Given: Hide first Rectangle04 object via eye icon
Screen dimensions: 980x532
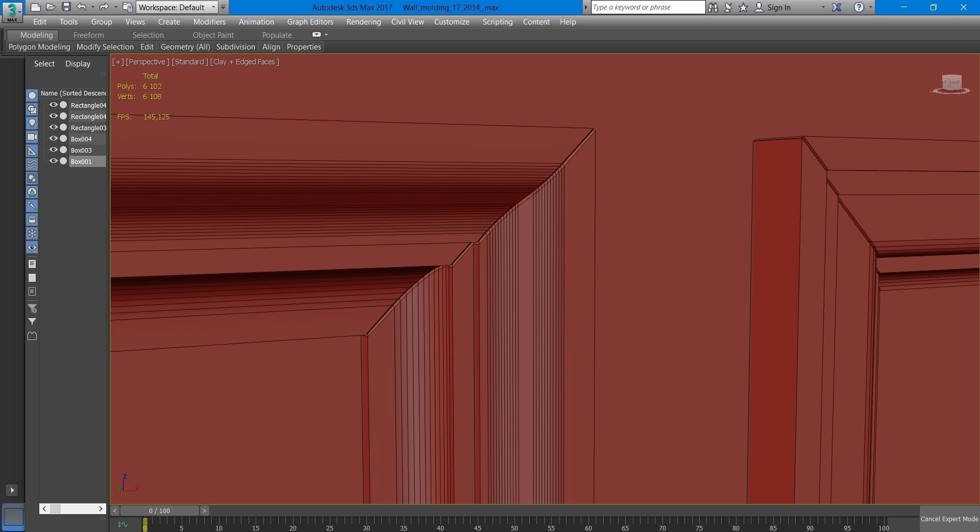Looking at the screenshot, I should point(53,105).
